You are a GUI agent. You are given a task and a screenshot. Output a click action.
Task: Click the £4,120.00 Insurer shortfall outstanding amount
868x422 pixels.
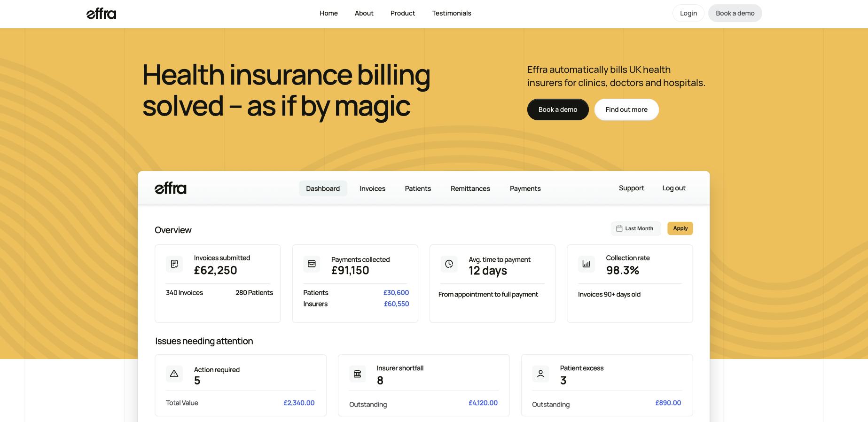(483, 403)
